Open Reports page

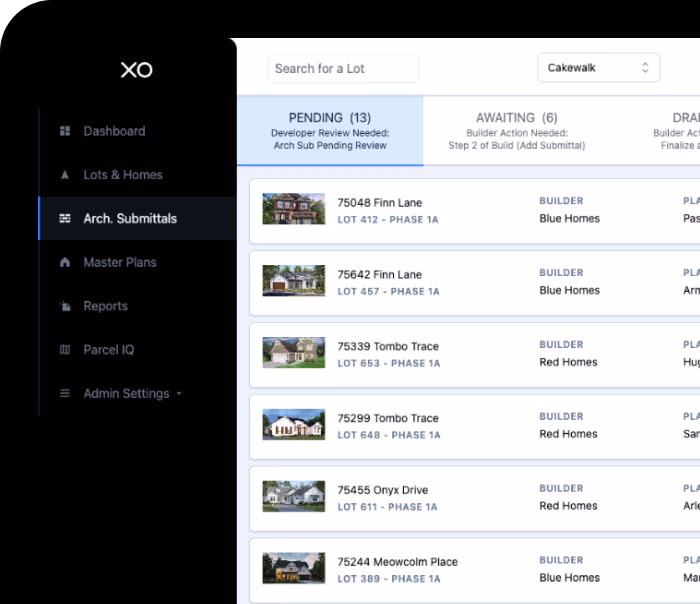(x=105, y=306)
